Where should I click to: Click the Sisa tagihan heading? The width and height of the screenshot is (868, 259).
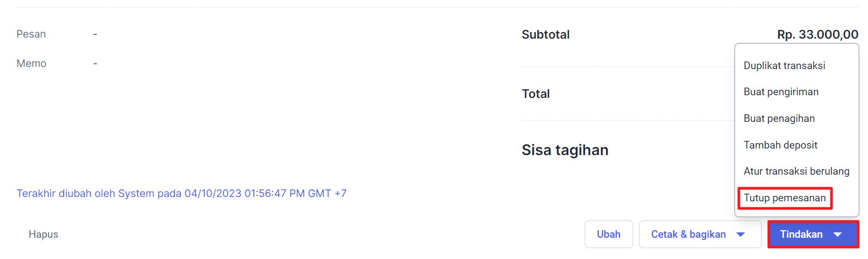[564, 150]
